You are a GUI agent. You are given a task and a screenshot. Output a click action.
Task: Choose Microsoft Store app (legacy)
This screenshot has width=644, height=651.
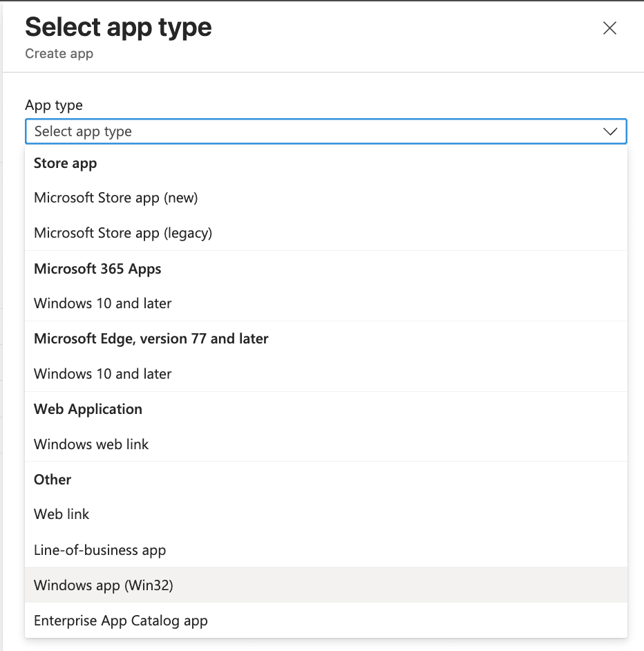[123, 233]
